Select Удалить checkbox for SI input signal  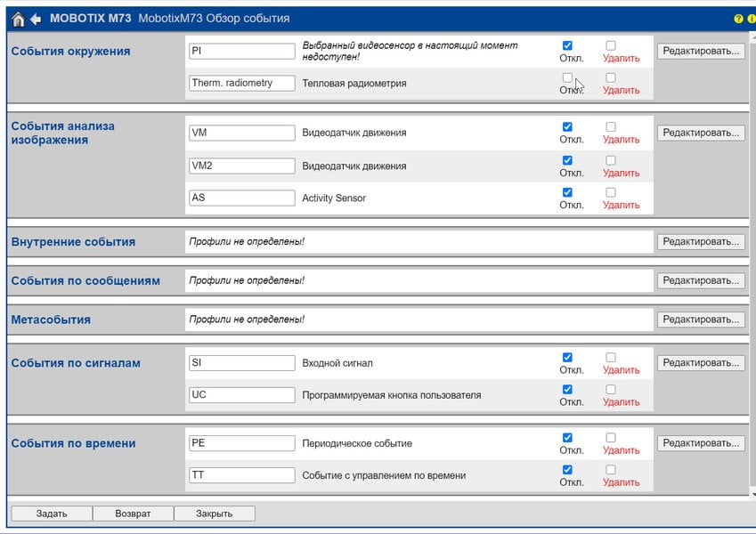tap(610, 357)
